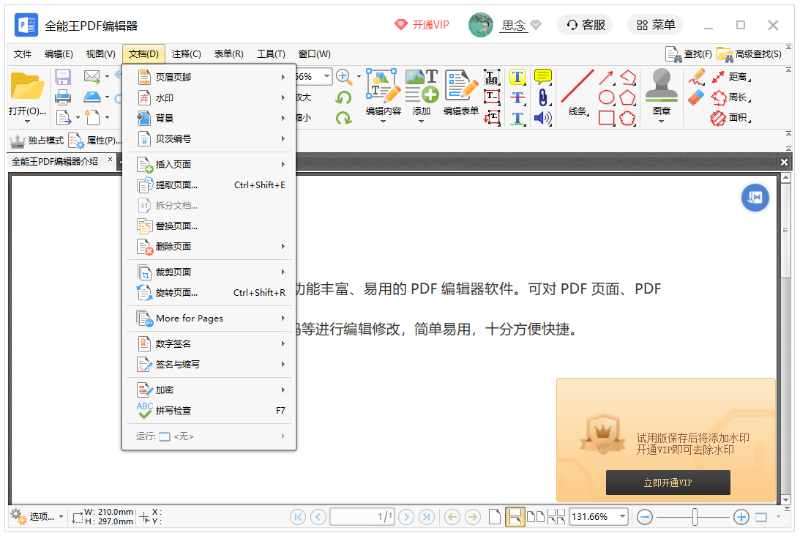Viewport: 800px width, 536px height.
Task: Choose 水印 from the document menu
Action: coord(209,97)
